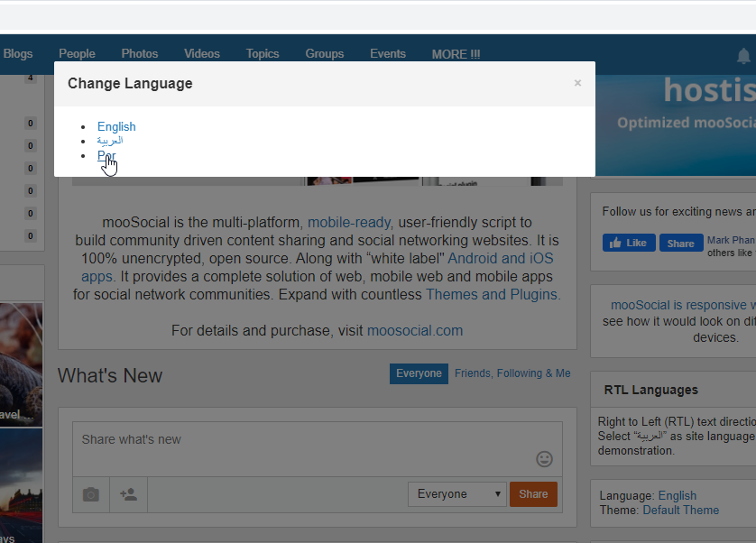The image size is (756, 543).
Task: Open notifications bell icon
Action: (x=743, y=56)
